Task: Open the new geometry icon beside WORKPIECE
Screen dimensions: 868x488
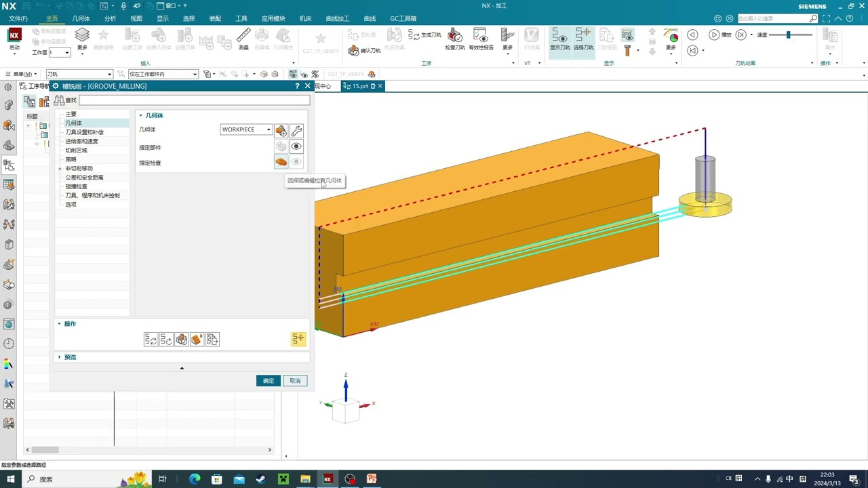Action: 281,130
